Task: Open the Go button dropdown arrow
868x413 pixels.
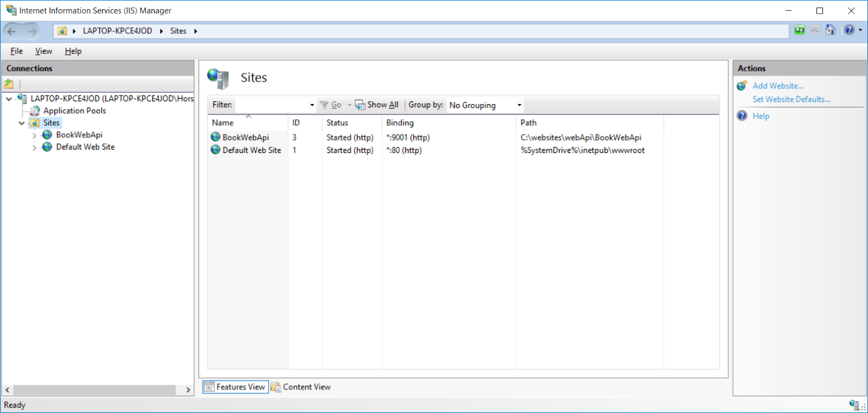Action: pos(349,105)
